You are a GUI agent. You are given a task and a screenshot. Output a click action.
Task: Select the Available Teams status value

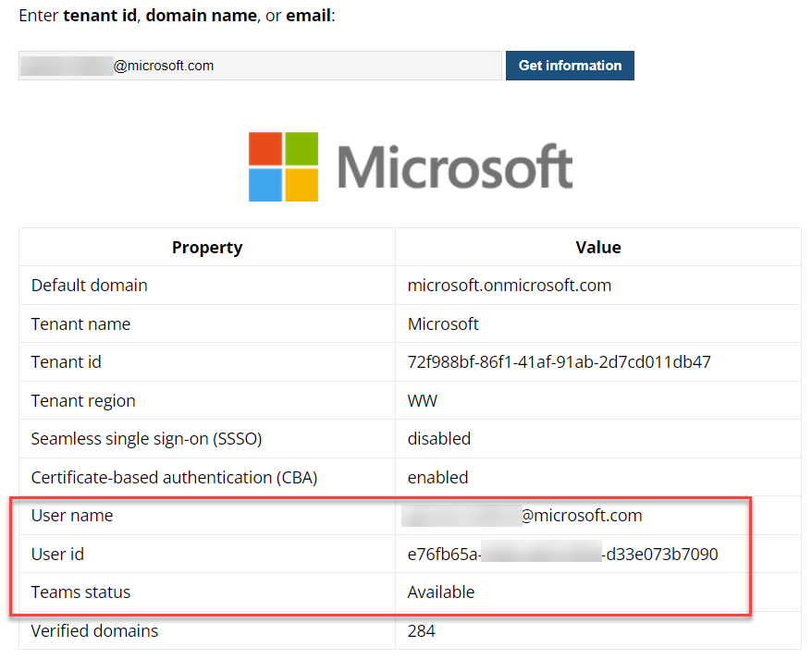pos(441,592)
